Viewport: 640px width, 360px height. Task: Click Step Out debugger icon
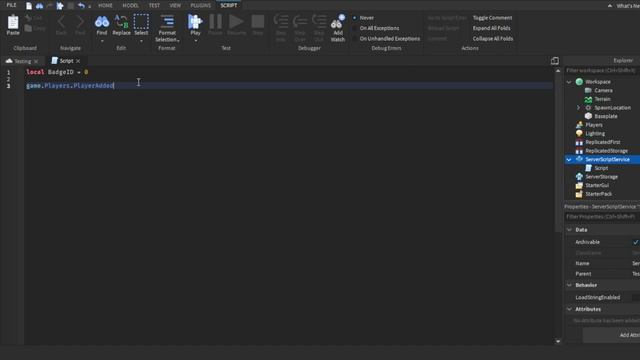319,21
